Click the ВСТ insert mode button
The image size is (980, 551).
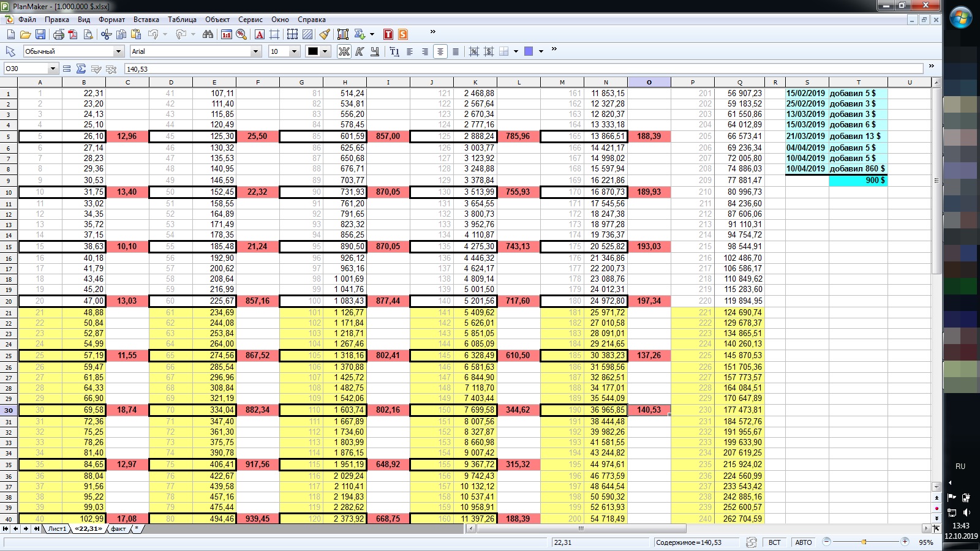pyautogui.click(x=775, y=542)
